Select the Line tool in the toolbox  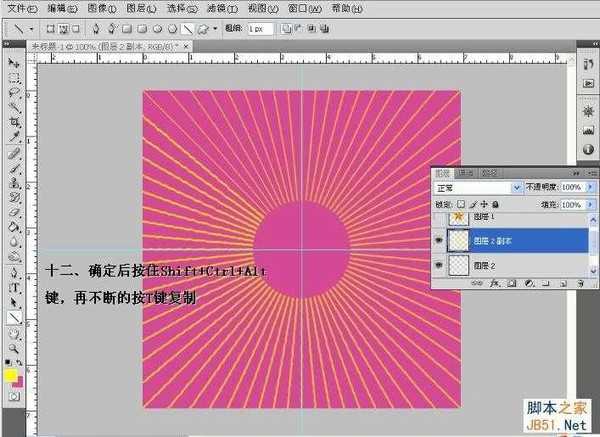(x=14, y=318)
